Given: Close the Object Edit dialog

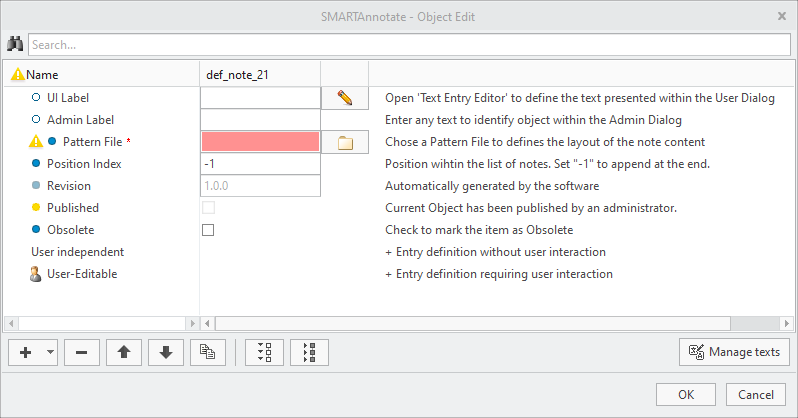Looking at the screenshot, I should point(782,16).
